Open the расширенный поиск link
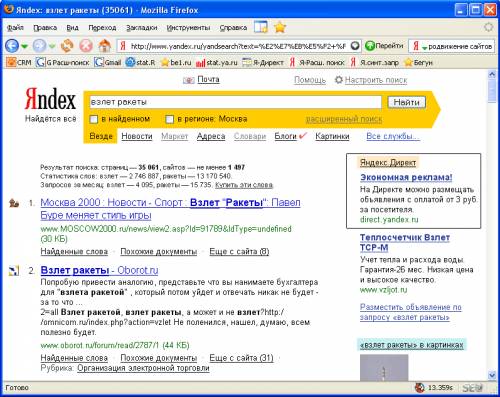 coord(344,119)
